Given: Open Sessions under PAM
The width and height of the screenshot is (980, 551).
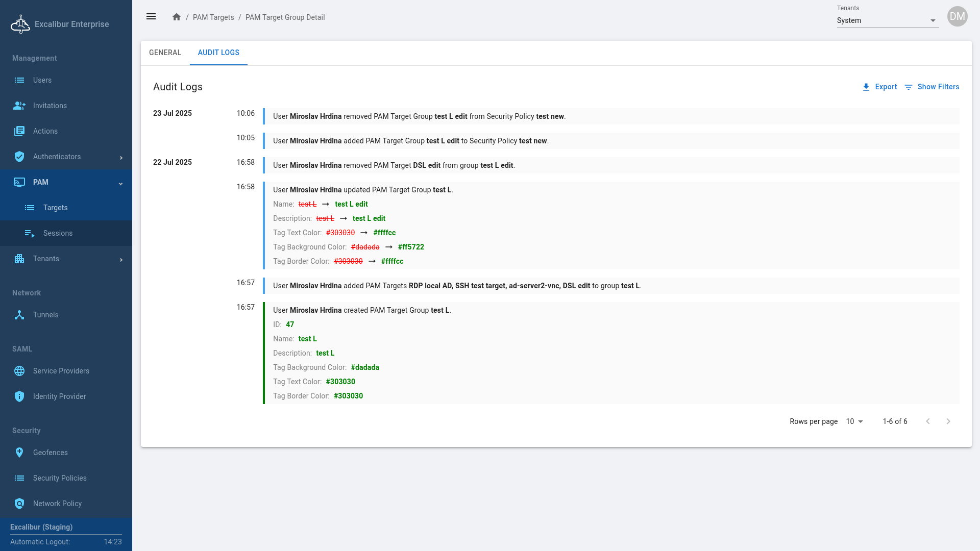Looking at the screenshot, I should pos(58,233).
